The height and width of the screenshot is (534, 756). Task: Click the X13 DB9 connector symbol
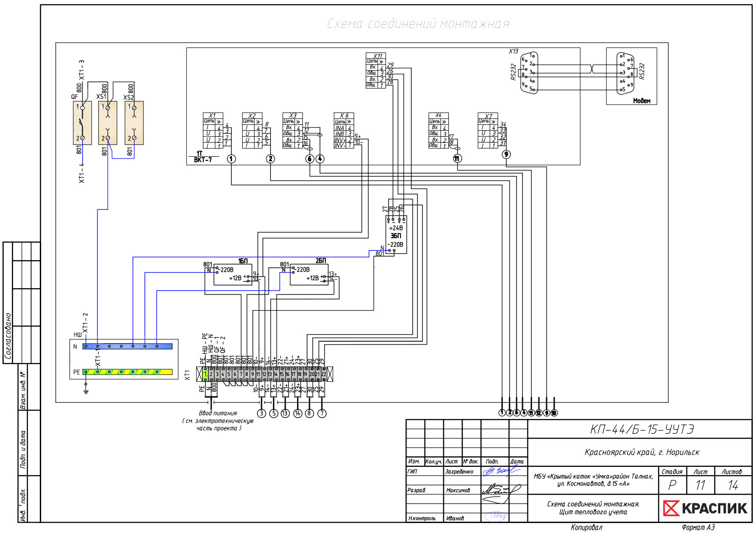pos(529,73)
